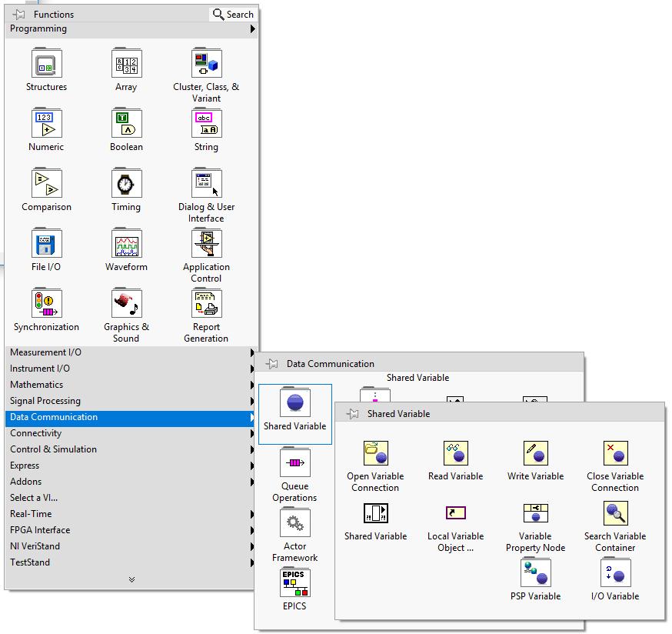
Task: Open the Report Generation palette
Action: pyautogui.click(x=206, y=304)
